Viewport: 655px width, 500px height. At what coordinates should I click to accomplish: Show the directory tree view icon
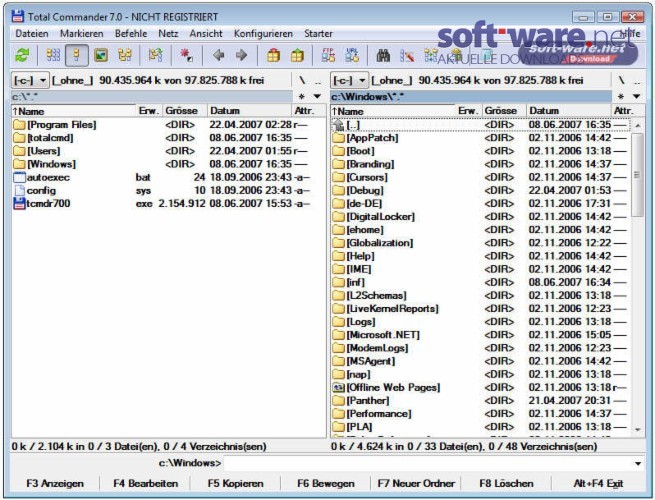pyautogui.click(x=124, y=55)
